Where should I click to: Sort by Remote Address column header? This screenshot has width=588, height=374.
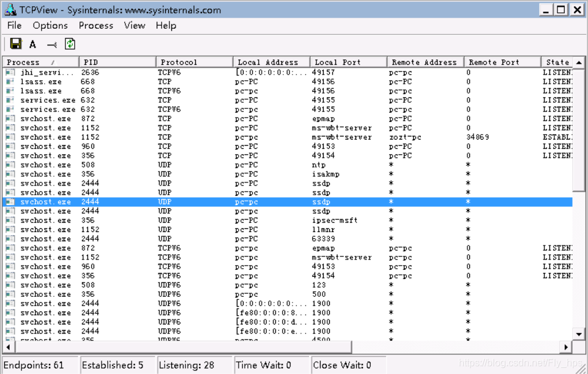tap(426, 62)
